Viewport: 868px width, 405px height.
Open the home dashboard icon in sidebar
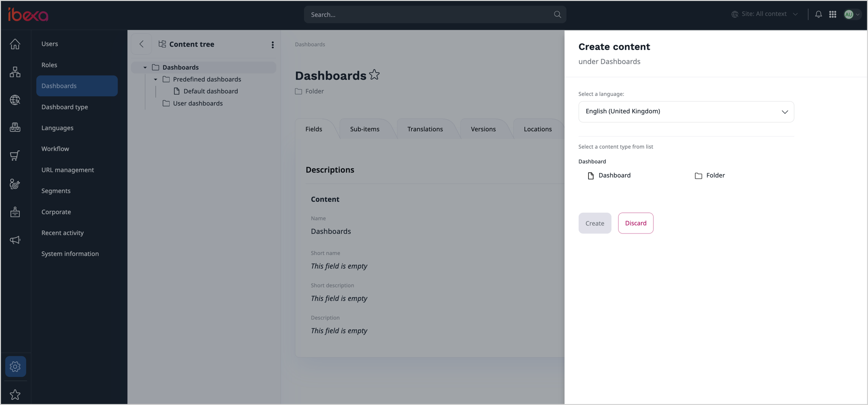tap(15, 44)
